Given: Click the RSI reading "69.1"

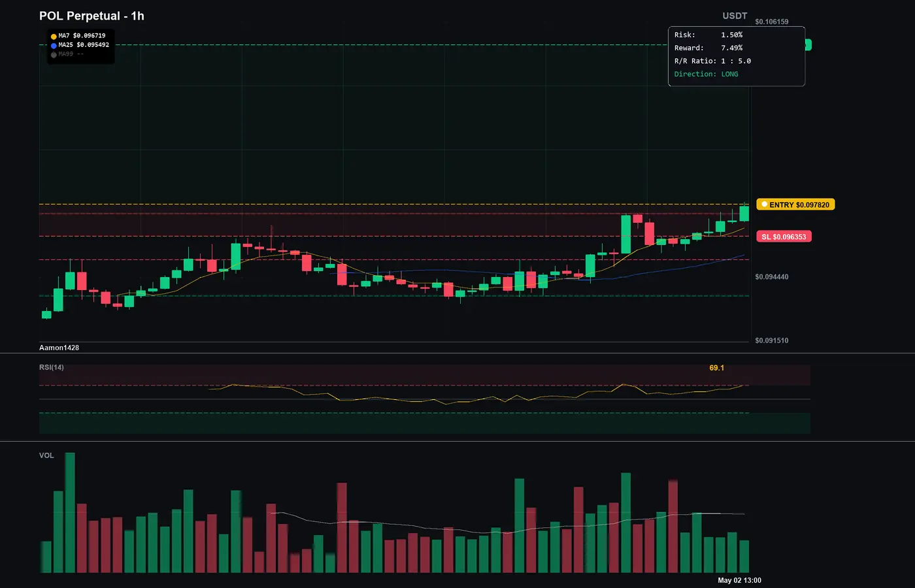Looking at the screenshot, I should [717, 368].
